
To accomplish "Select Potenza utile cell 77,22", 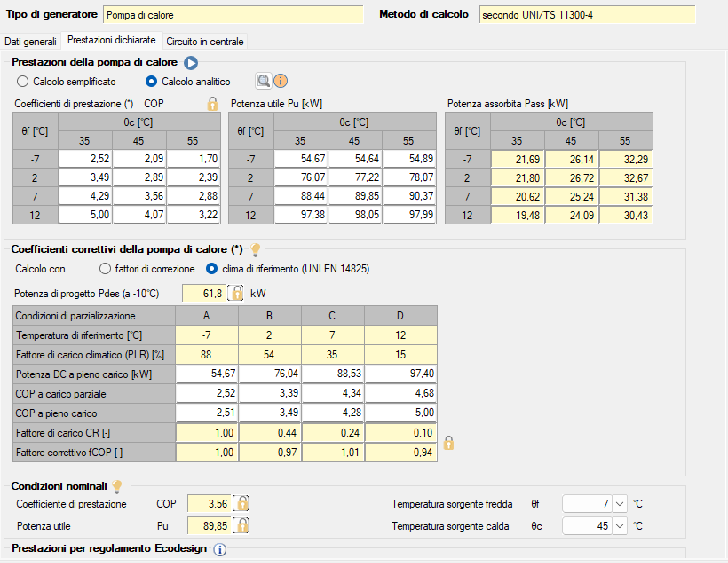I will (x=355, y=177).
